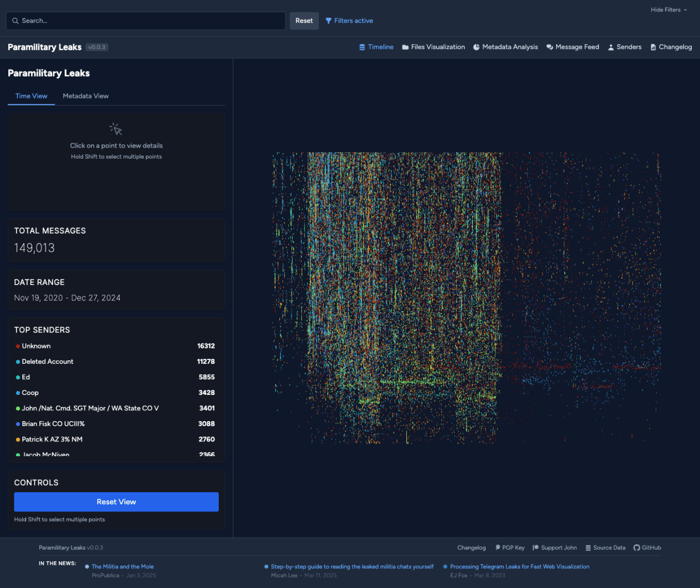
Task: Click the color dot beside Deleted Account
Action: pos(18,362)
